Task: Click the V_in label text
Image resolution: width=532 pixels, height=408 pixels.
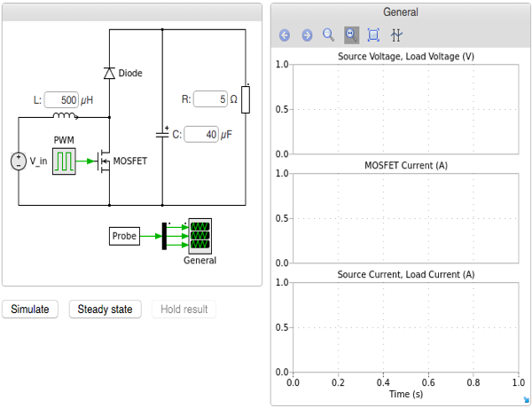Action: pos(38,161)
